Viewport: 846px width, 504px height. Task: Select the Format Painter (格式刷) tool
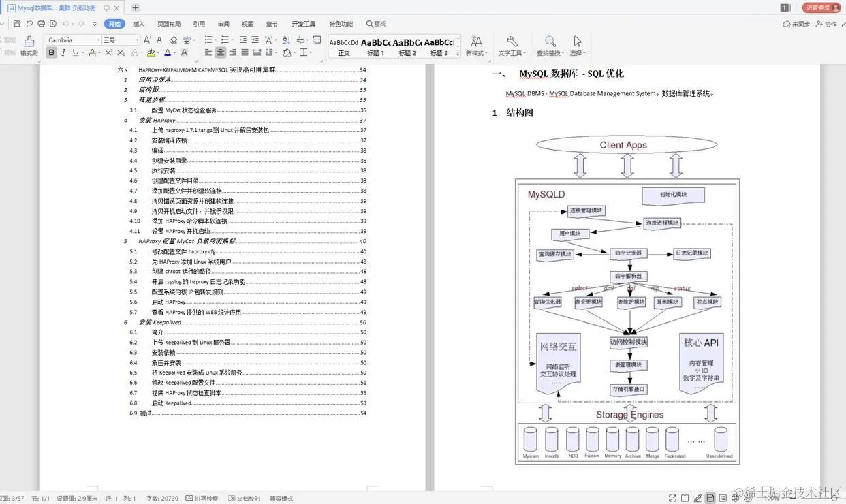(29, 46)
